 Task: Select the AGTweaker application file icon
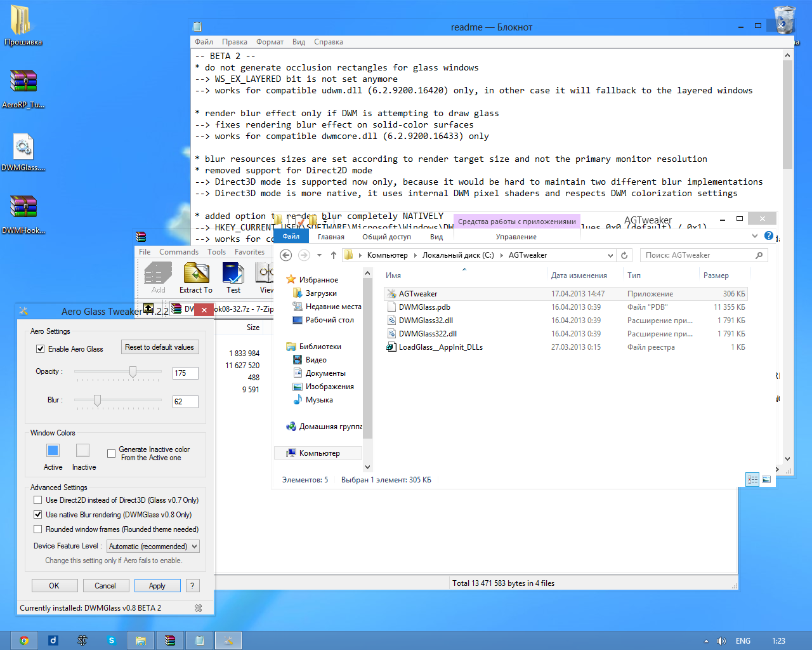tap(392, 294)
